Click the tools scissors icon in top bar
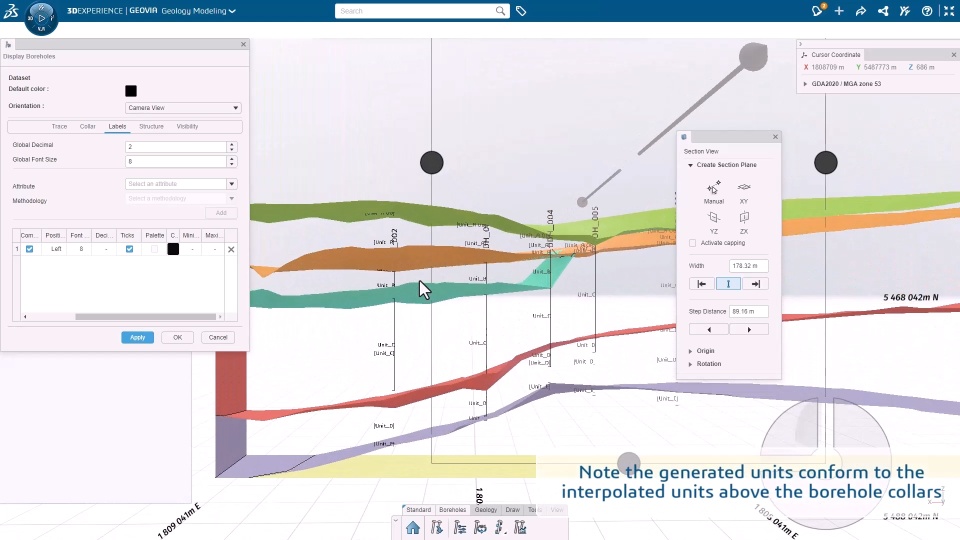Viewport: 960px width, 540px height. pos(905,11)
